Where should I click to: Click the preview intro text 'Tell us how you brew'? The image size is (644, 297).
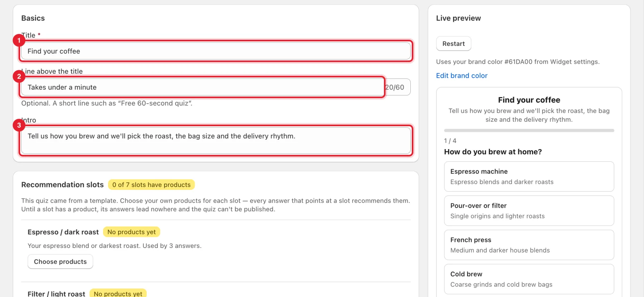[x=529, y=115]
